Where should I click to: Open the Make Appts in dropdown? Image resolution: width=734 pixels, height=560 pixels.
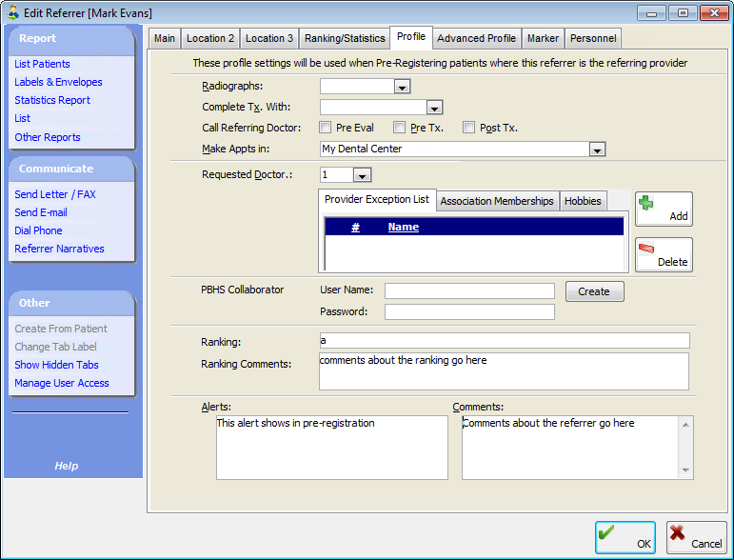point(597,150)
